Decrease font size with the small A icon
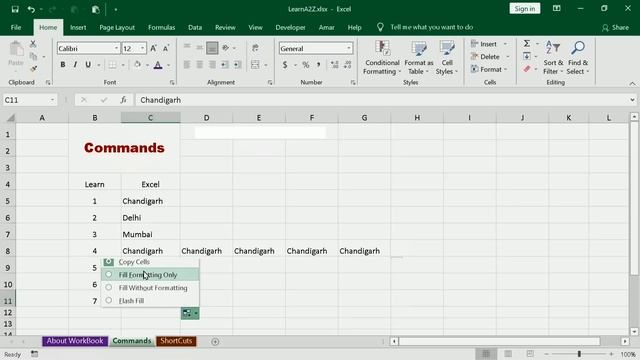Screen dimensions: 640x360 (x=166, y=48)
